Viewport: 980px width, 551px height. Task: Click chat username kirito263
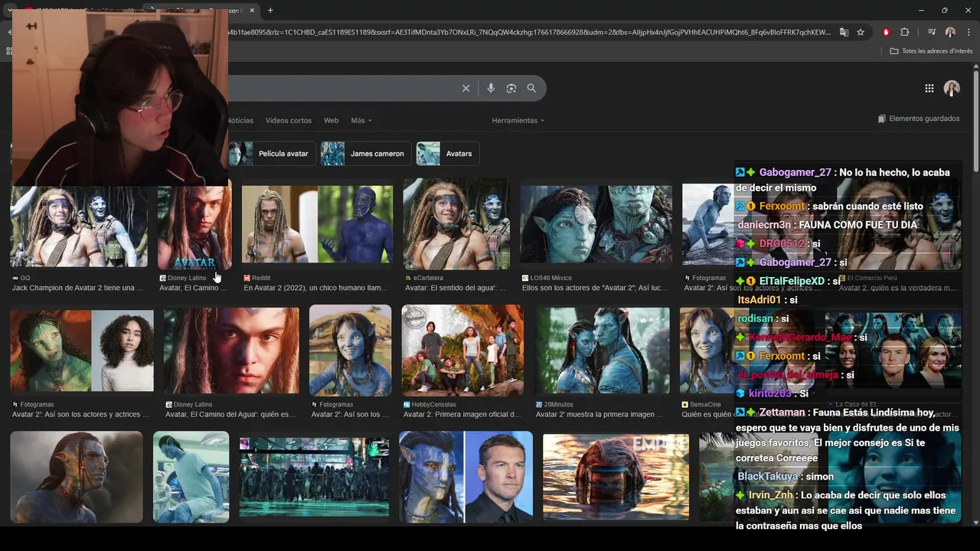(x=769, y=393)
